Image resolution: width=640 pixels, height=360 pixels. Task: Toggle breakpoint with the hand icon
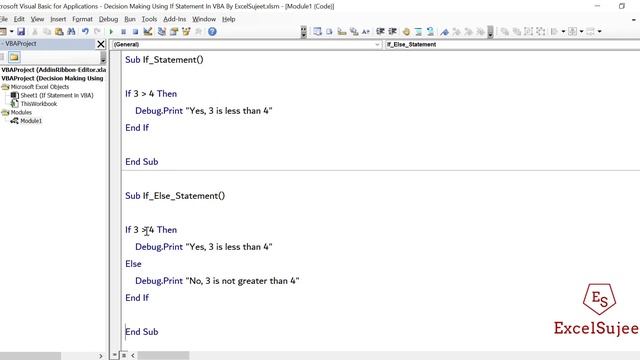pos(406,31)
